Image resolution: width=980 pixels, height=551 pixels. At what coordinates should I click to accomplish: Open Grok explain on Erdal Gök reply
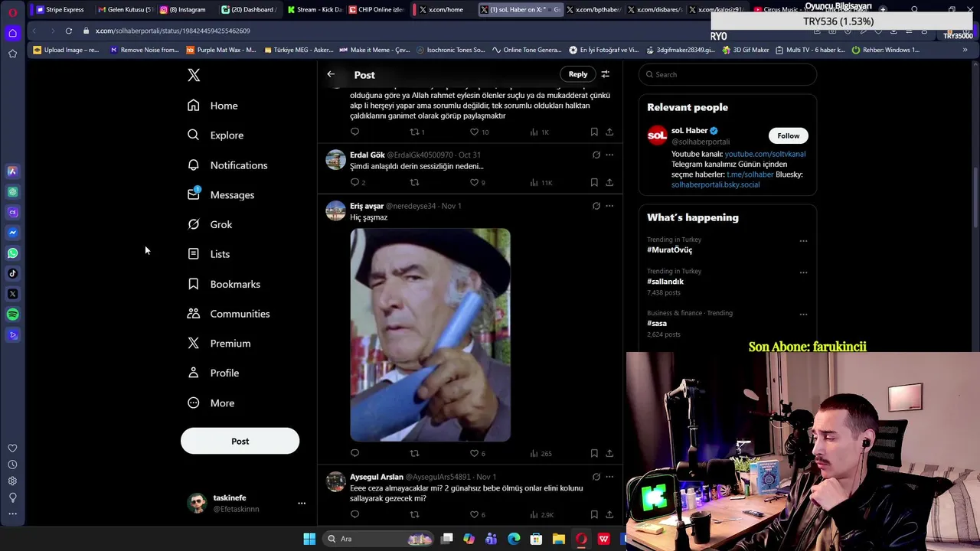coord(596,155)
